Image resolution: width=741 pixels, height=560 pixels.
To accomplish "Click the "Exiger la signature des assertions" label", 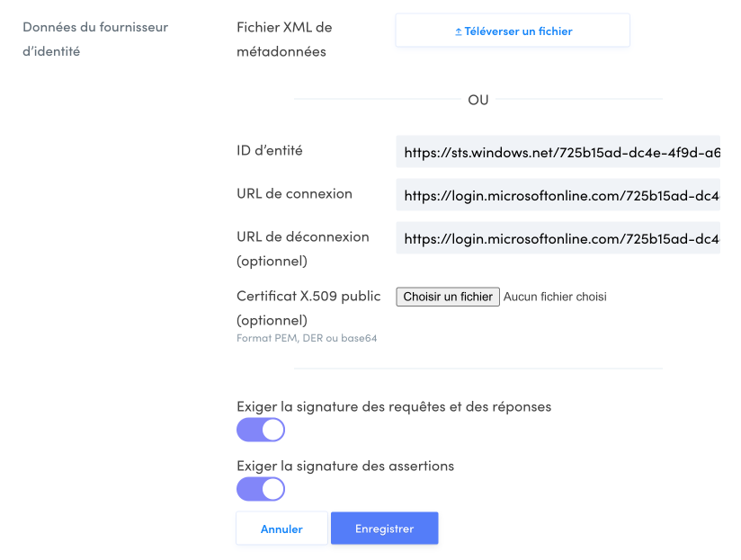I will (x=345, y=466).
